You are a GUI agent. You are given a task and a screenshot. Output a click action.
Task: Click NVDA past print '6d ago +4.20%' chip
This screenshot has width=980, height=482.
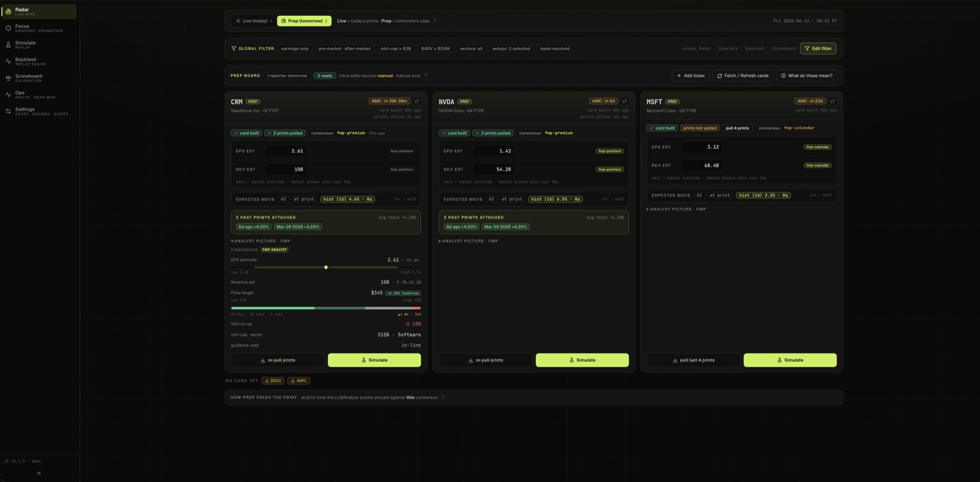(x=461, y=227)
